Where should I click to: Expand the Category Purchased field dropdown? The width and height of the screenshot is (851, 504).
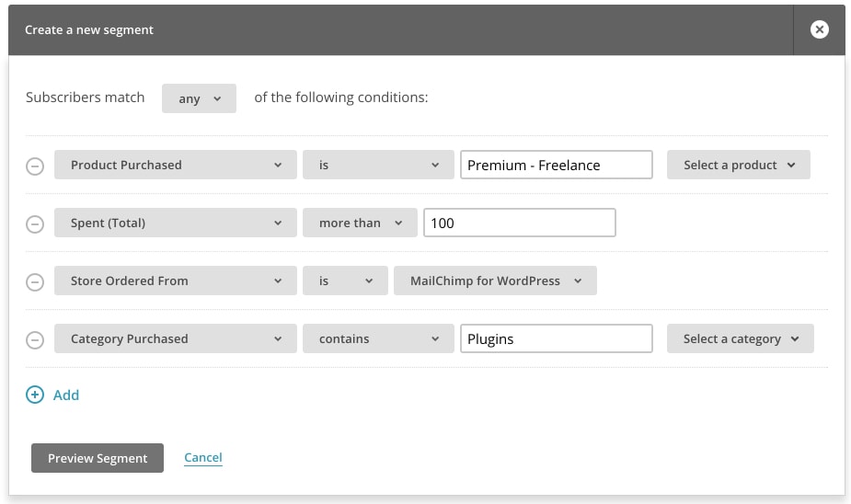(x=176, y=338)
